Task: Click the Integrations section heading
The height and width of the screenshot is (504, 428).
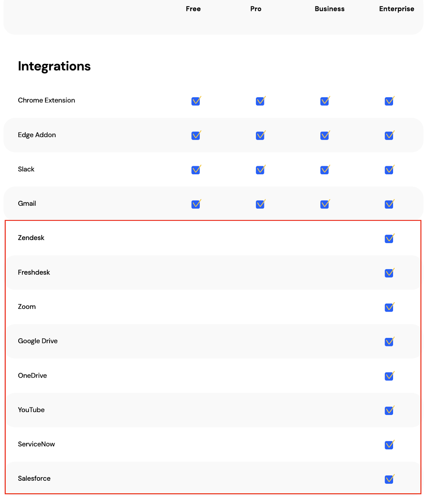Action: (x=54, y=66)
